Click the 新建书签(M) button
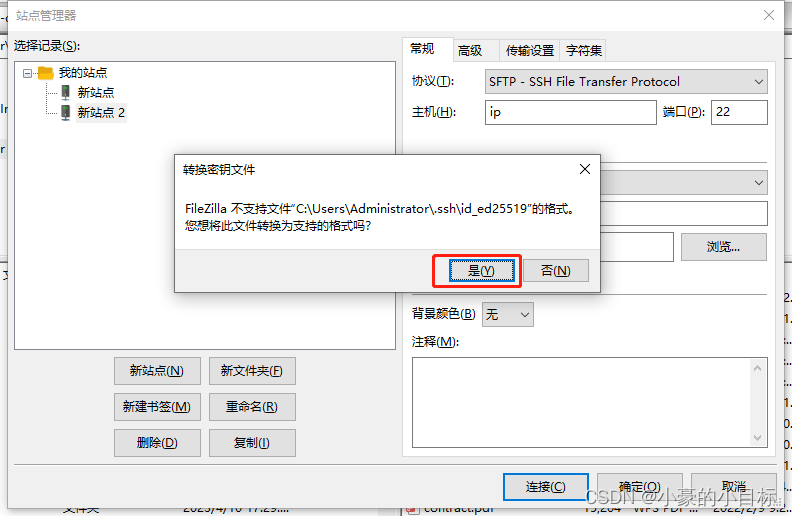 click(157, 407)
